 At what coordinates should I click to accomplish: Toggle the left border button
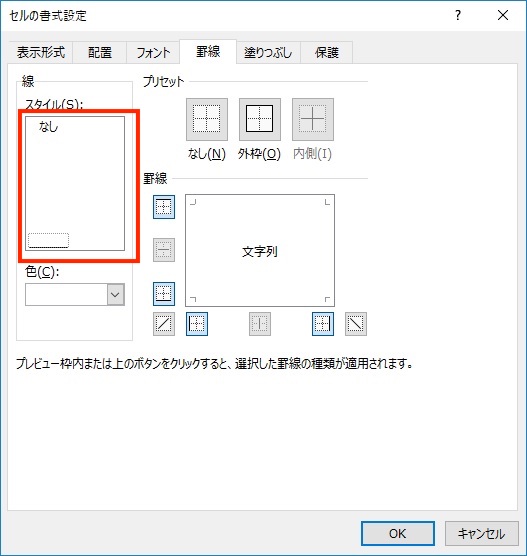coord(197,324)
